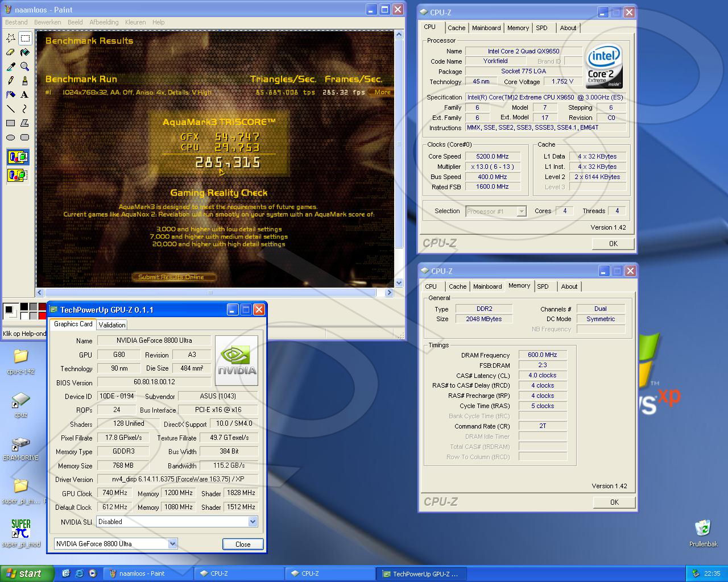Click the Show Desktop quick launch icon
Image resolution: width=728 pixels, height=582 pixels.
66,573
